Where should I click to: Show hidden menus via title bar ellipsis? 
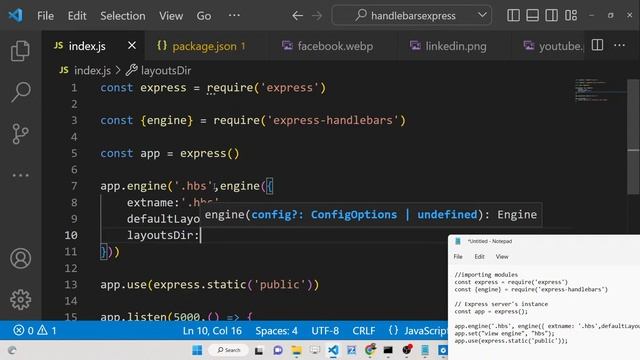coord(234,16)
